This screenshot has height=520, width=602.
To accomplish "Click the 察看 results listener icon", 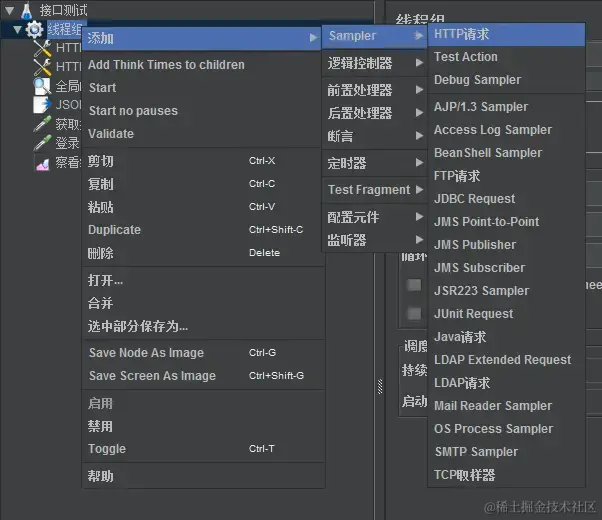I will [42, 163].
